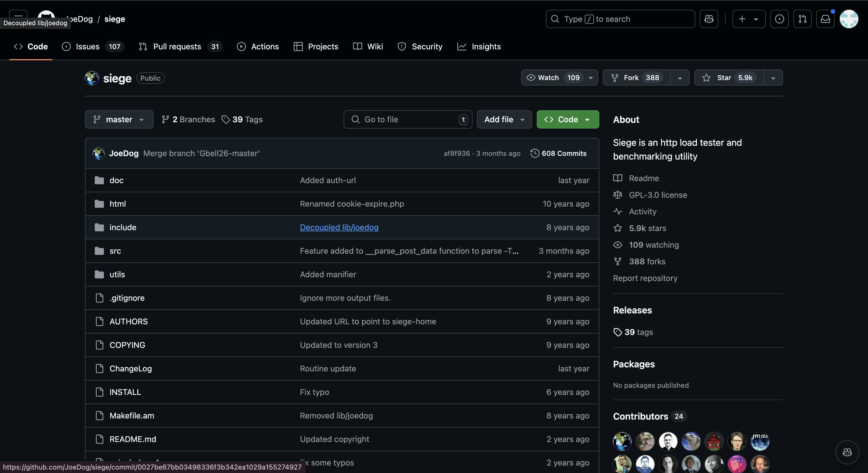Open the utils folder icon

(x=99, y=274)
